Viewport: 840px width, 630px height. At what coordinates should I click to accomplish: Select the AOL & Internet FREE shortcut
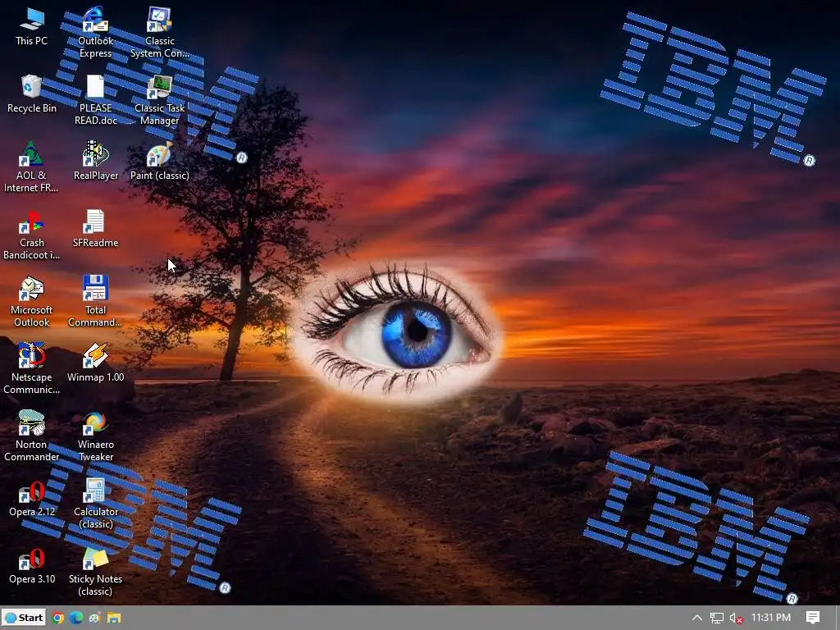coord(31,167)
